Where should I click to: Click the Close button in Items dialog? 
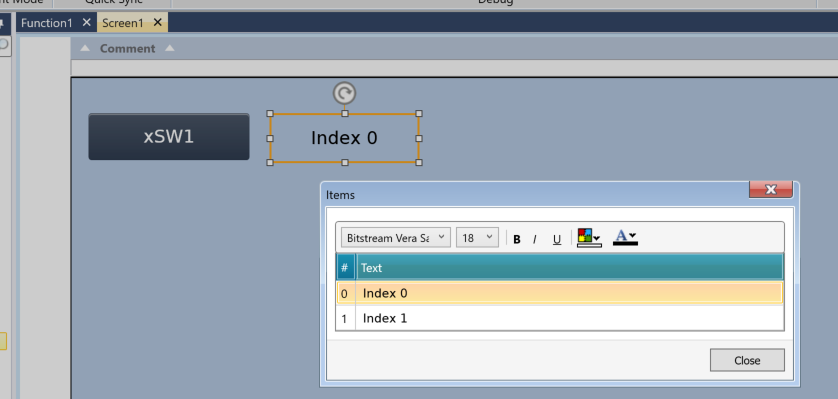click(x=747, y=360)
